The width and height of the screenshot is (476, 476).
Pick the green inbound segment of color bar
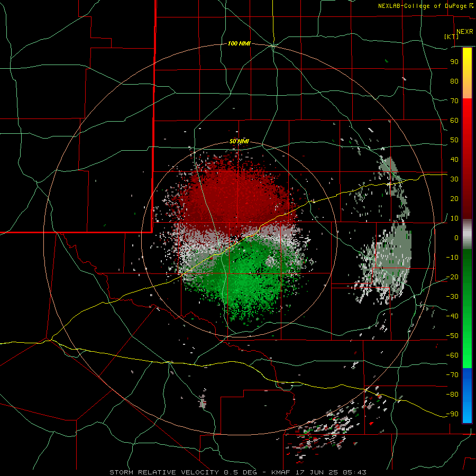click(467, 309)
